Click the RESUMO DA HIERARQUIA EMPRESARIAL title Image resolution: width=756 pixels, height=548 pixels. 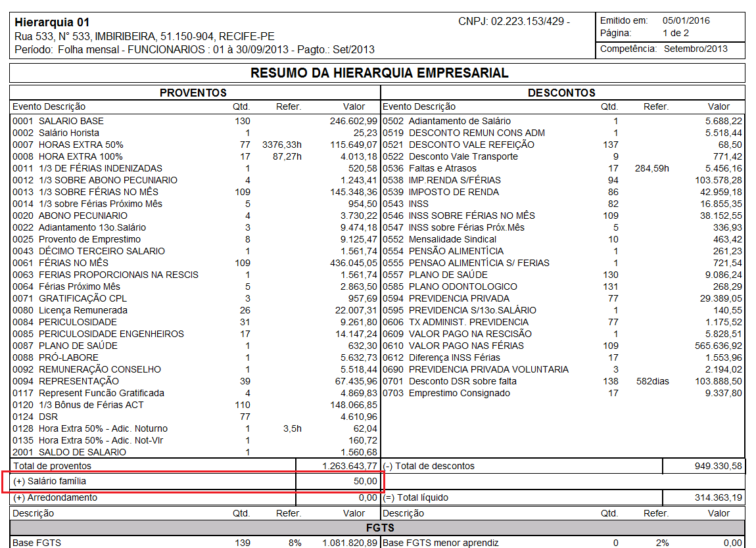point(379,73)
